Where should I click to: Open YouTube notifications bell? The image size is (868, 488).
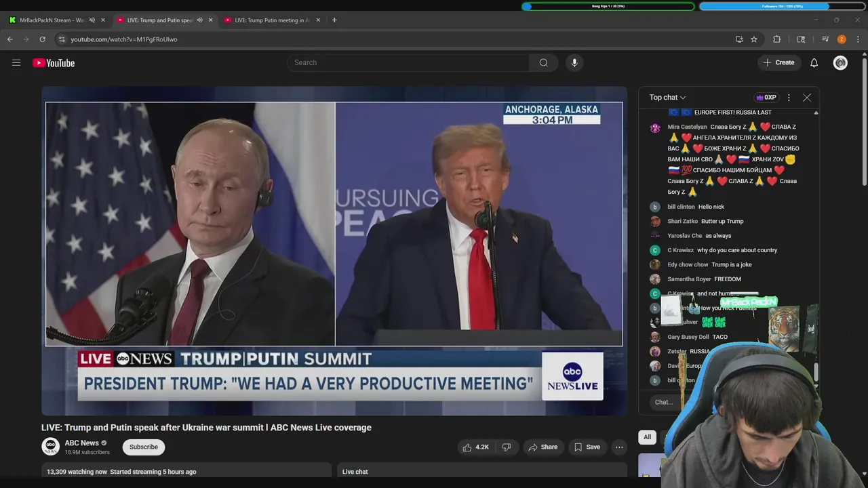tap(814, 62)
